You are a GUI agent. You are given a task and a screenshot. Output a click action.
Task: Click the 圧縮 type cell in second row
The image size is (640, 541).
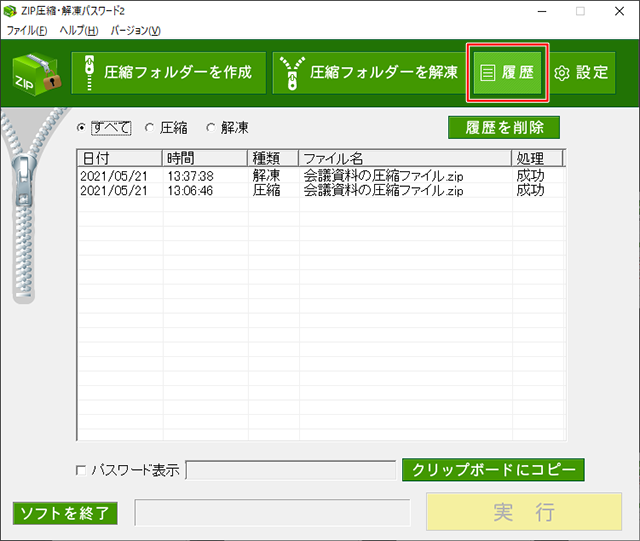267,190
